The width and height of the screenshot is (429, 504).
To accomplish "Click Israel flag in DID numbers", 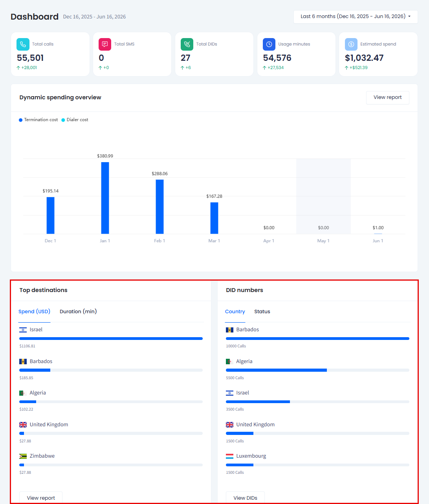I will [x=230, y=393].
